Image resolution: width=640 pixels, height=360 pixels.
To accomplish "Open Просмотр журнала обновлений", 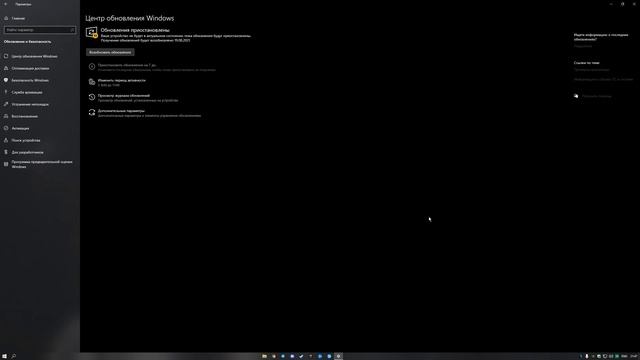I will click(133, 98).
